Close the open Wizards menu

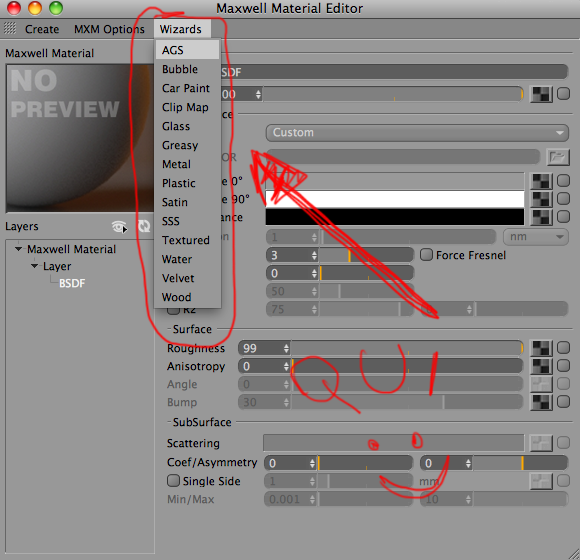pos(183,29)
